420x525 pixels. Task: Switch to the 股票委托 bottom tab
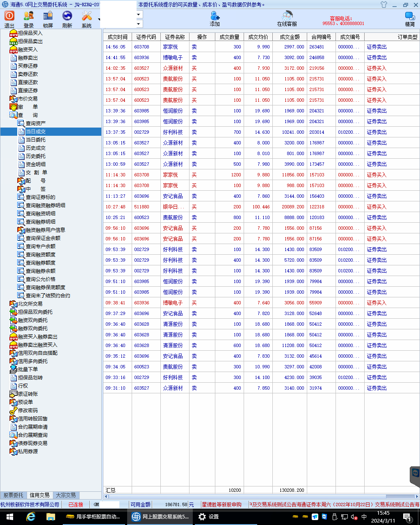click(x=14, y=495)
